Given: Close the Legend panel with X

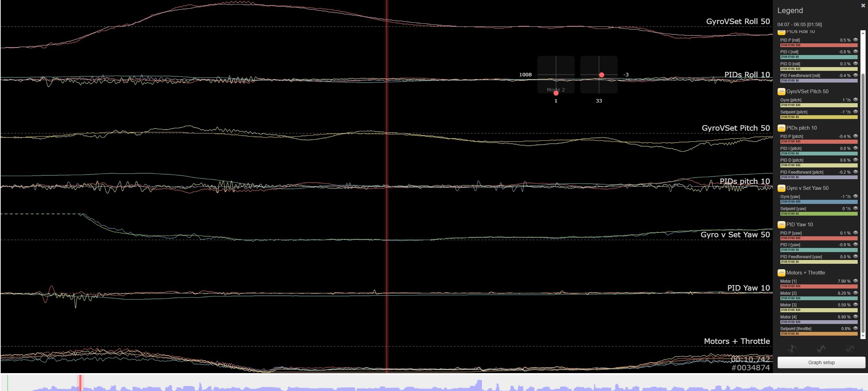Looking at the screenshot, I should (863, 6).
